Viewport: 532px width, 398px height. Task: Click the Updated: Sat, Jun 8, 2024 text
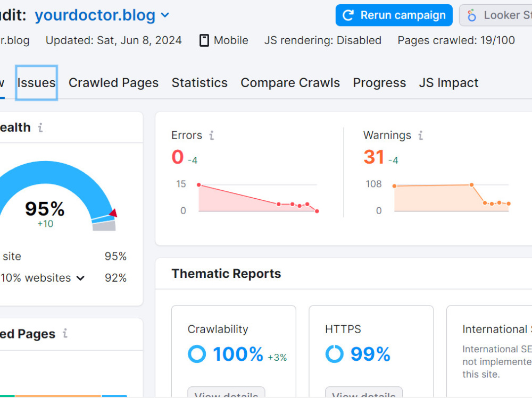coord(114,40)
